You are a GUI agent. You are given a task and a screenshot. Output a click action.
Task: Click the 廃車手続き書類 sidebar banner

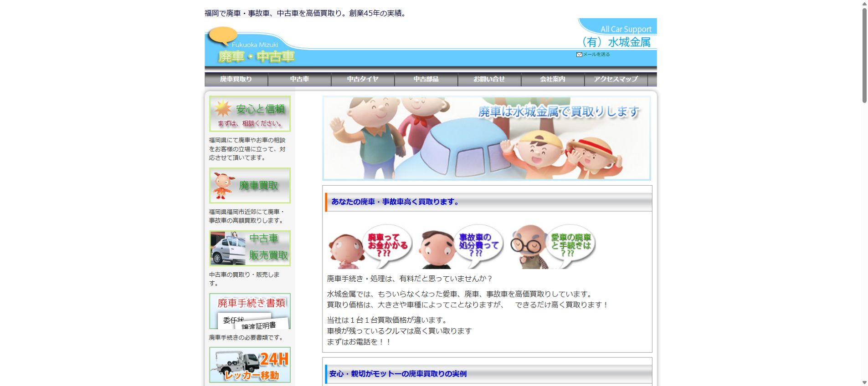click(250, 311)
